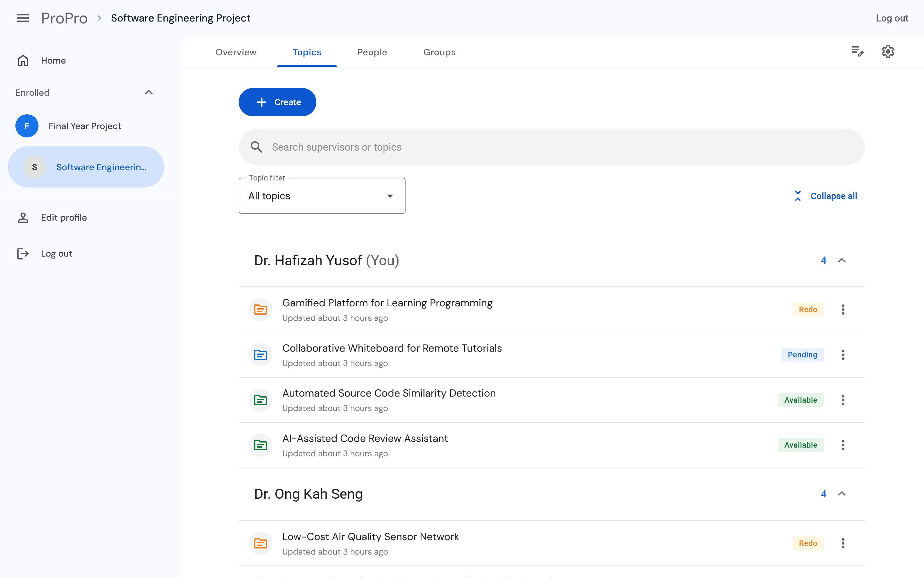Click Software Engineering Project breadcrumb
The image size is (924, 578).
[x=181, y=18]
